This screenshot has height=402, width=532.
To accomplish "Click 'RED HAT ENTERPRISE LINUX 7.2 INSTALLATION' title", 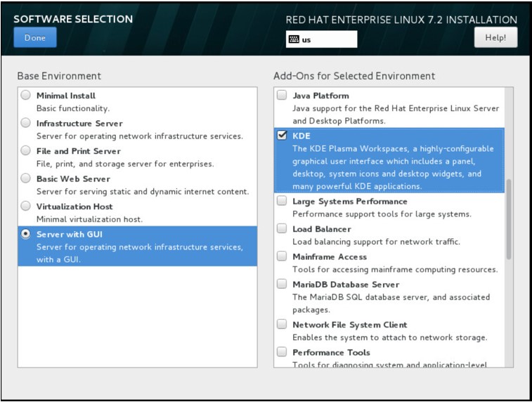I will (x=401, y=20).
